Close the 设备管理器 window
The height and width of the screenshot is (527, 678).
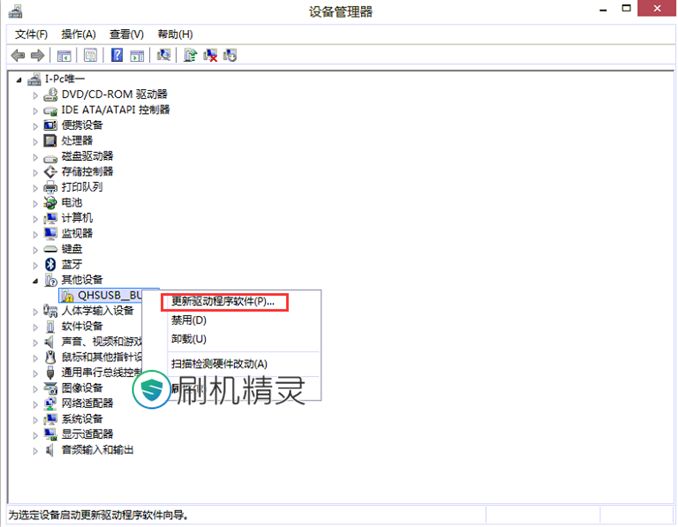point(657,8)
